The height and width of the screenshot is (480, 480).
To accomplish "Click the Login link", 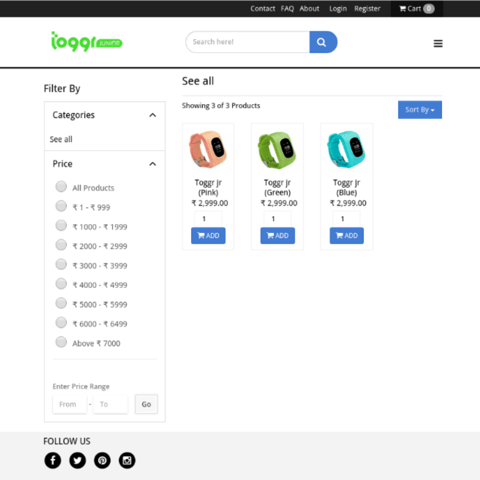I will tap(338, 9).
